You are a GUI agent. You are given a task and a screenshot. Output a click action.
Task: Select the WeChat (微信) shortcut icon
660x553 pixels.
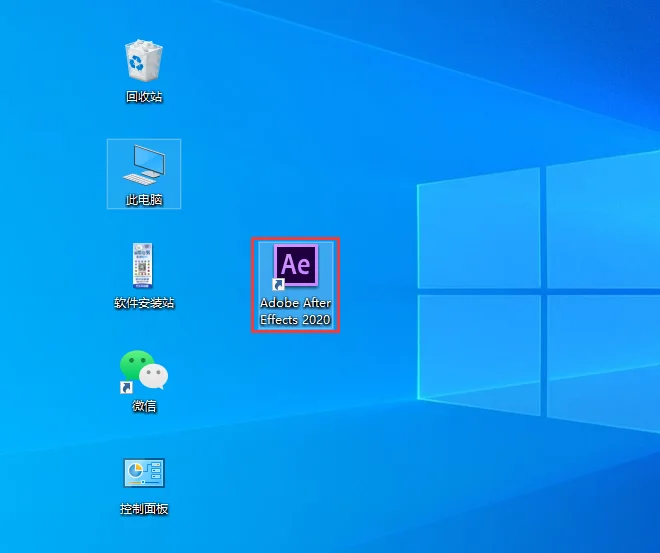[144, 371]
